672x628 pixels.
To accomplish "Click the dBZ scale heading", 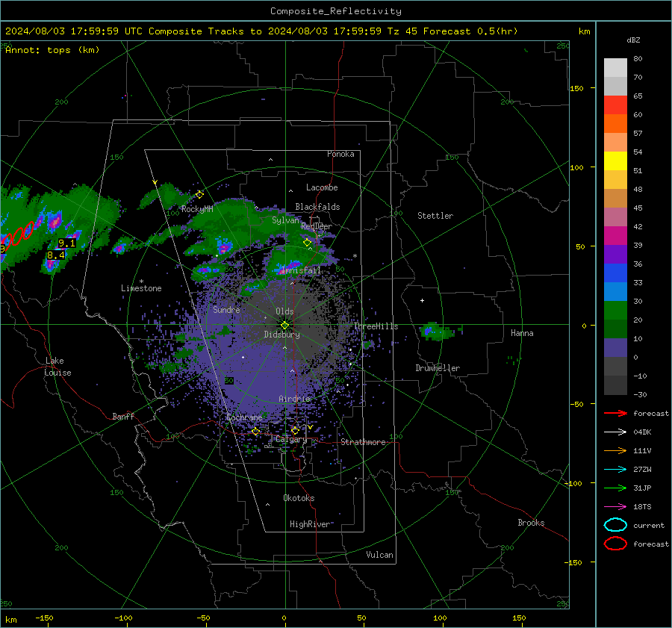I will point(633,40).
